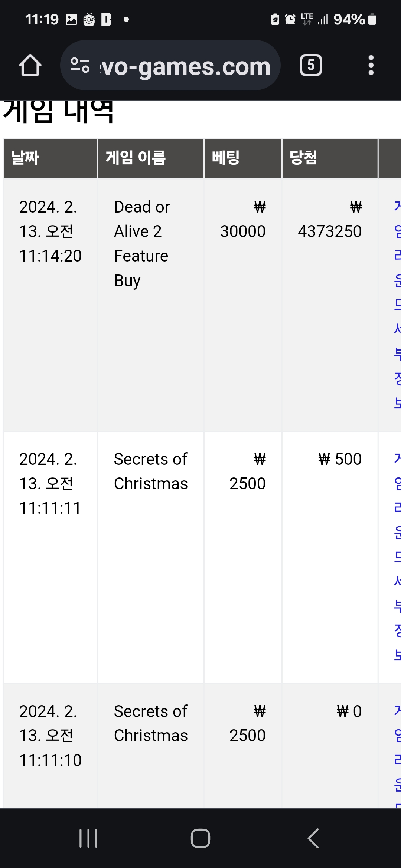Image resolution: width=401 pixels, height=868 pixels.
Task: Open blue detail link for Dead or Alive 2 row
Action: pyautogui.click(x=397, y=304)
